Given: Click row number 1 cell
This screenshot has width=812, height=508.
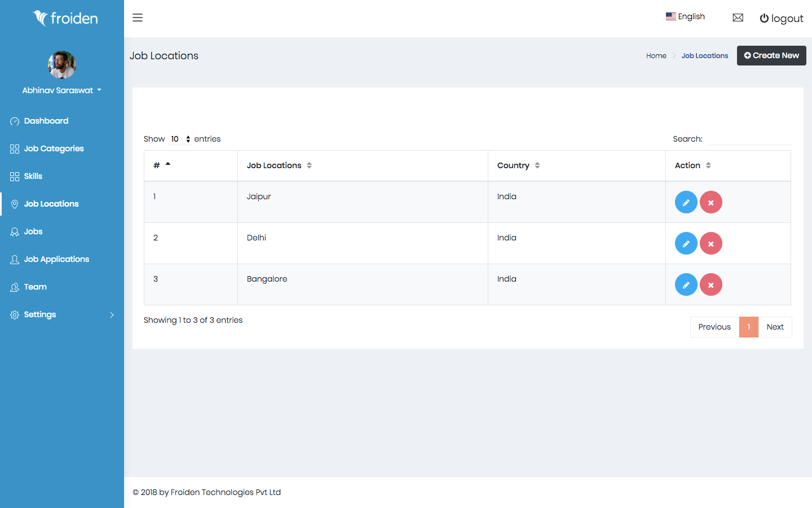Looking at the screenshot, I should pyautogui.click(x=191, y=202).
